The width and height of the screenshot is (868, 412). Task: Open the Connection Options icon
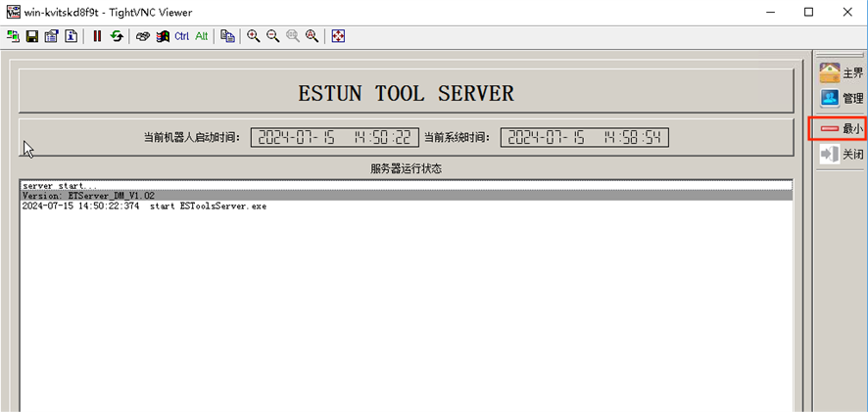click(52, 36)
